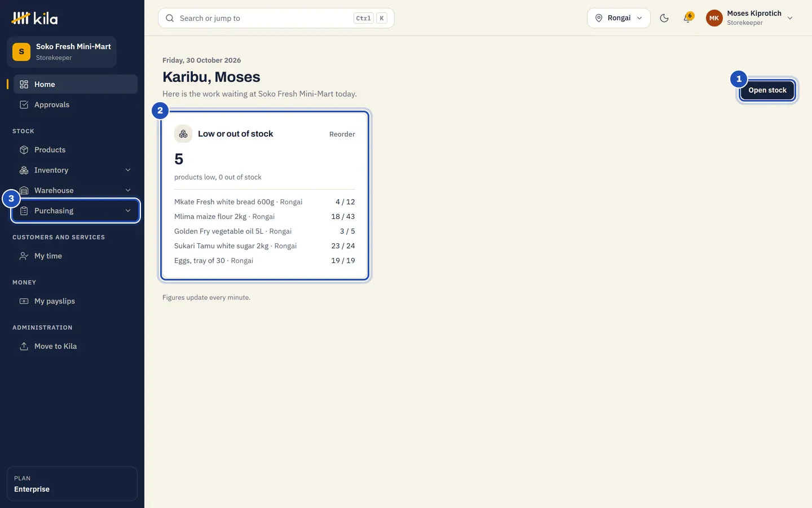
Task: Open Moses Kiprotich account menu chevron
Action: pos(790,18)
